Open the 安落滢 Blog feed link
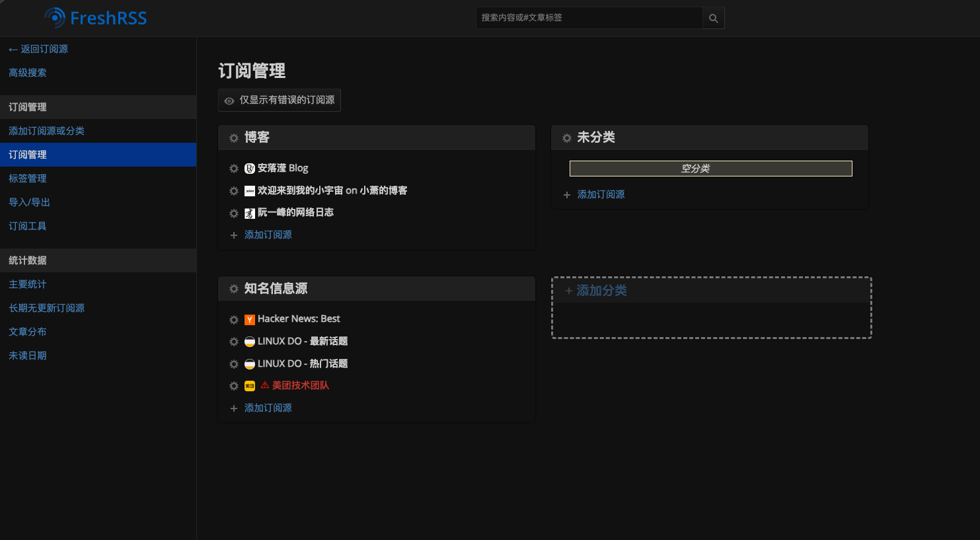Image resolution: width=980 pixels, height=540 pixels. pos(283,169)
